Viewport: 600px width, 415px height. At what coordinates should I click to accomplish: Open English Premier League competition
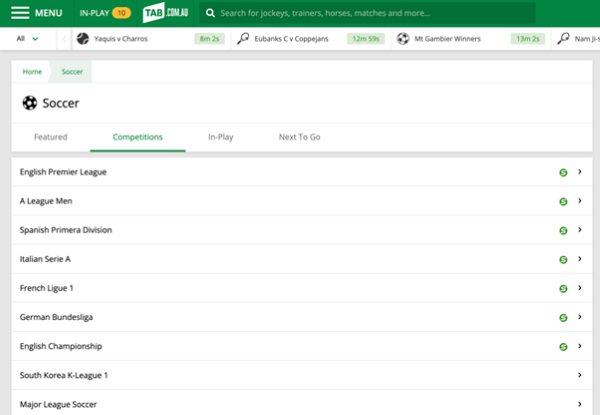[x=302, y=172]
